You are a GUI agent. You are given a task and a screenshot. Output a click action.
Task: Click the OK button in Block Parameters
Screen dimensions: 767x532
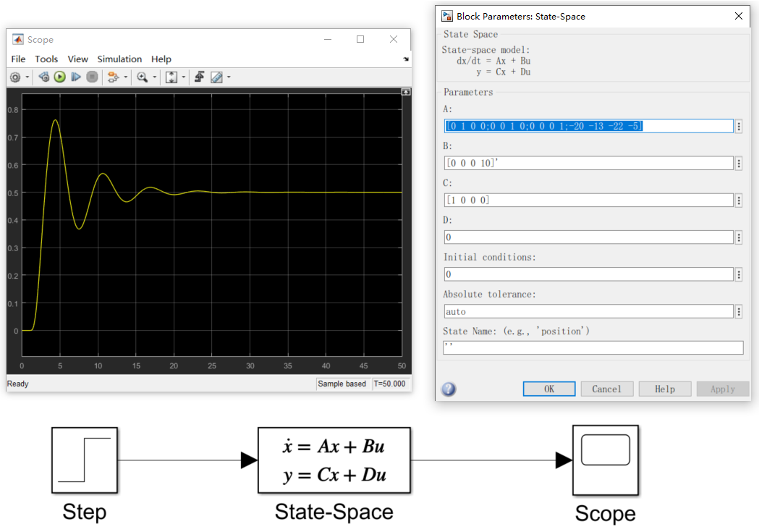click(x=548, y=389)
